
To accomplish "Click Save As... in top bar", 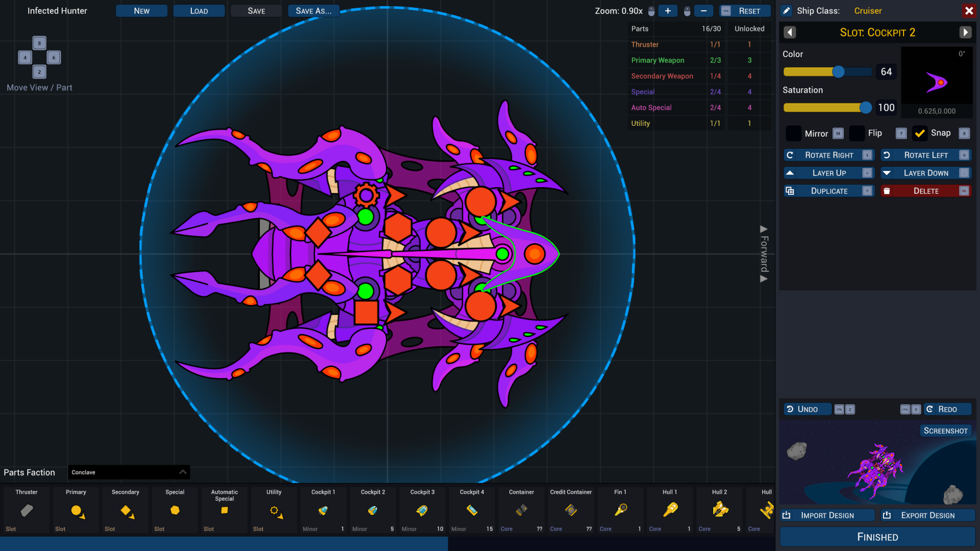I will [313, 11].
